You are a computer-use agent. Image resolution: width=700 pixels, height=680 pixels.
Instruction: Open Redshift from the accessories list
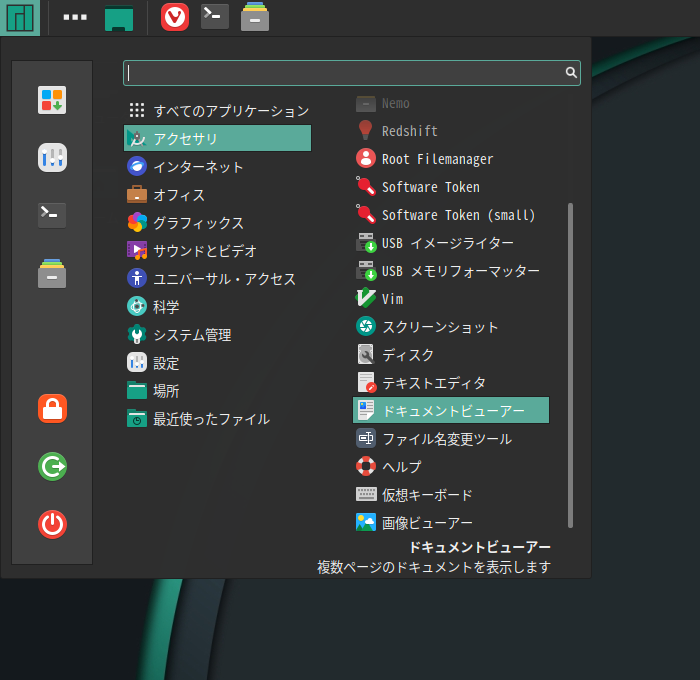(x=409, y=131)
